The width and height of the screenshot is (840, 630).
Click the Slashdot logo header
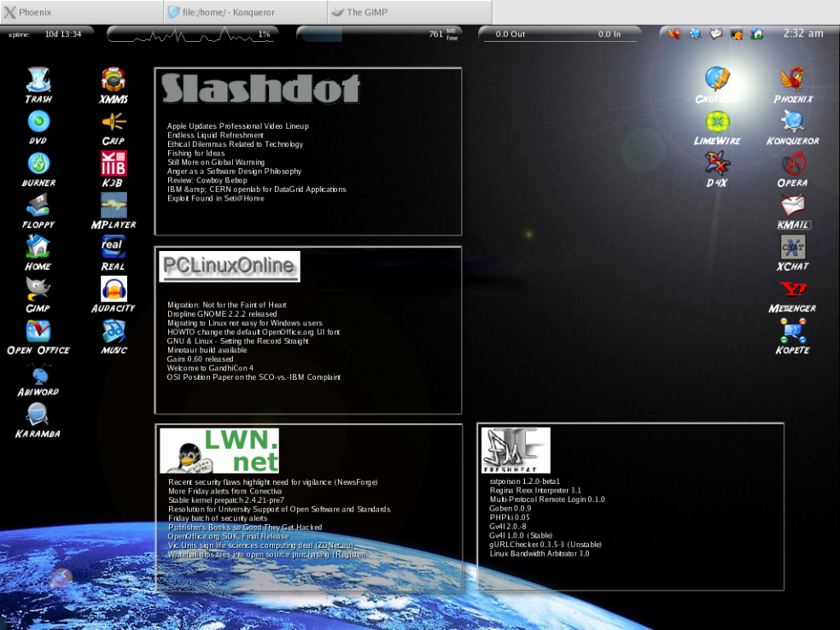(260, 88)
